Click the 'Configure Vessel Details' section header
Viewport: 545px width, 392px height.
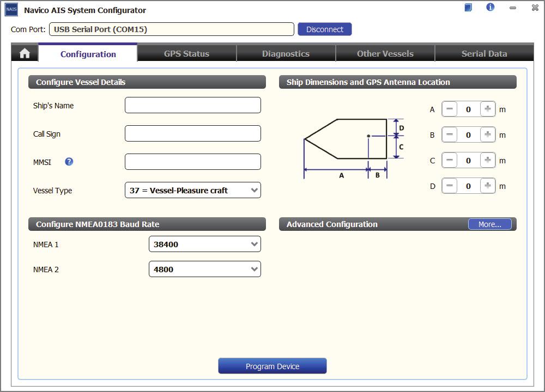point(147,82)
